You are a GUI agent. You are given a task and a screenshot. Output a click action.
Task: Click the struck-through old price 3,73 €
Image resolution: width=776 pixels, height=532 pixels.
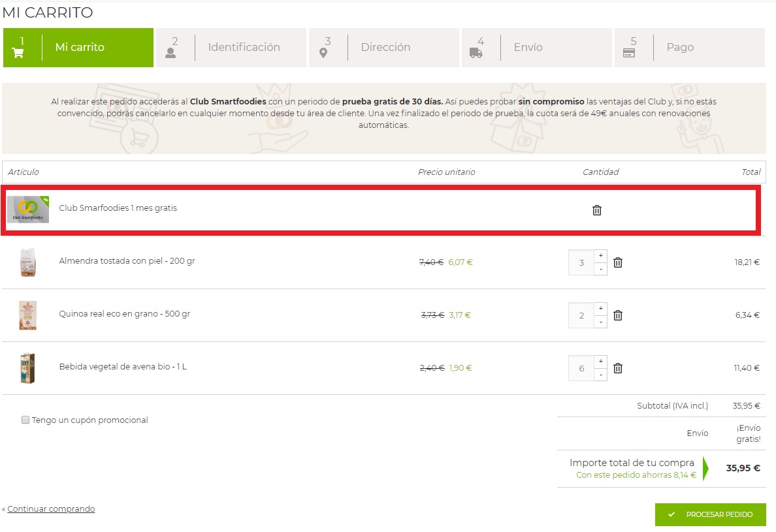[432, 315]
